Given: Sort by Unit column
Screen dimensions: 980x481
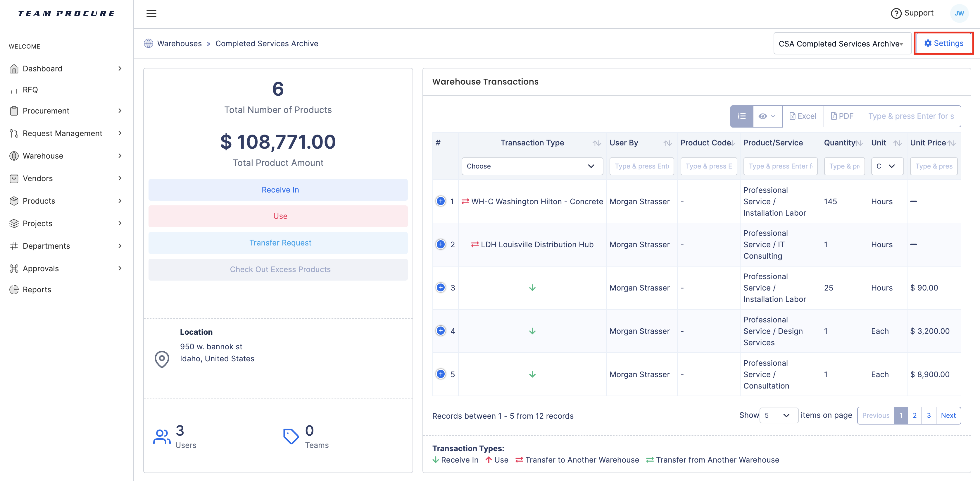Looking at the screenshot, I should pos(898,143).
